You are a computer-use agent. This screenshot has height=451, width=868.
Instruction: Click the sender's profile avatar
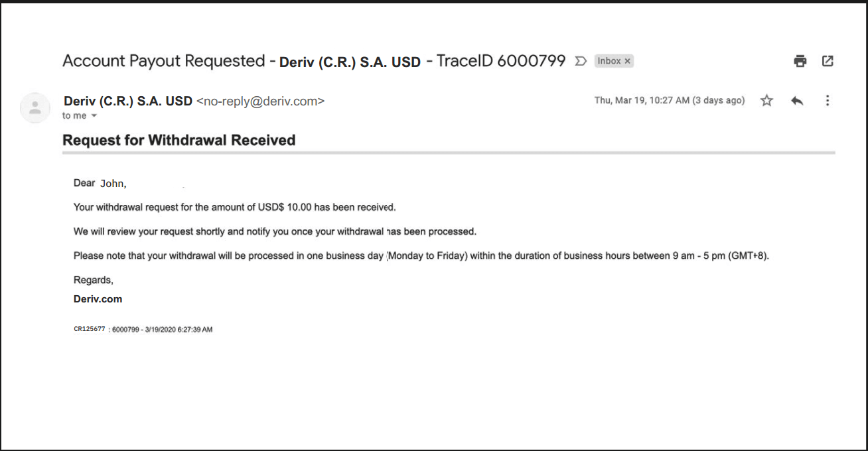point(35,107)
